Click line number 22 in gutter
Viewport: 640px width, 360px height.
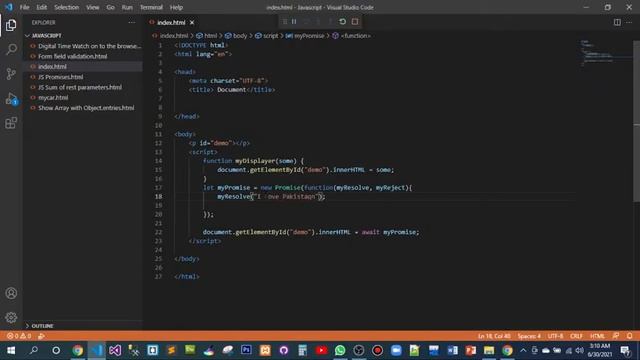pyautogui.click(x=158, y=232)
